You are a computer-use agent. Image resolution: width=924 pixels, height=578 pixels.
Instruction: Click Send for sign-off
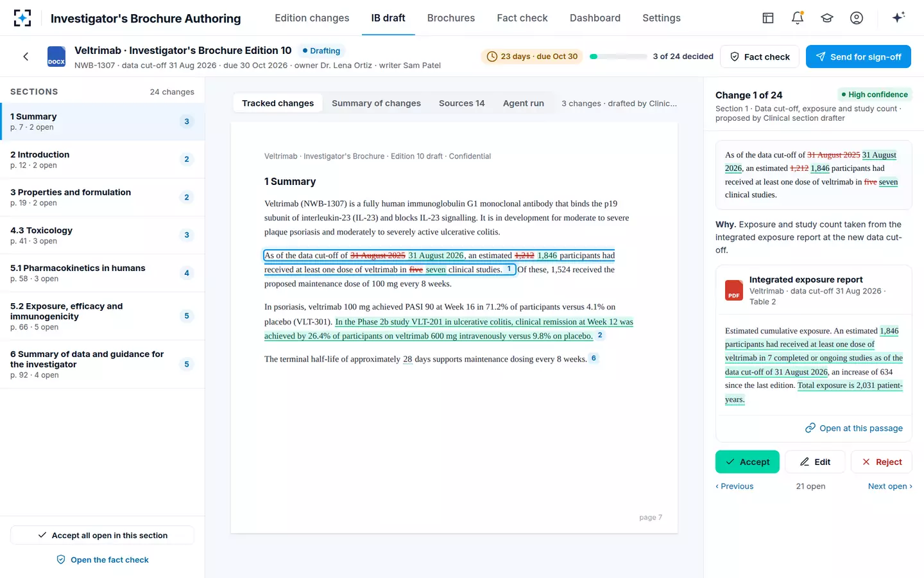tap(859, 57)
